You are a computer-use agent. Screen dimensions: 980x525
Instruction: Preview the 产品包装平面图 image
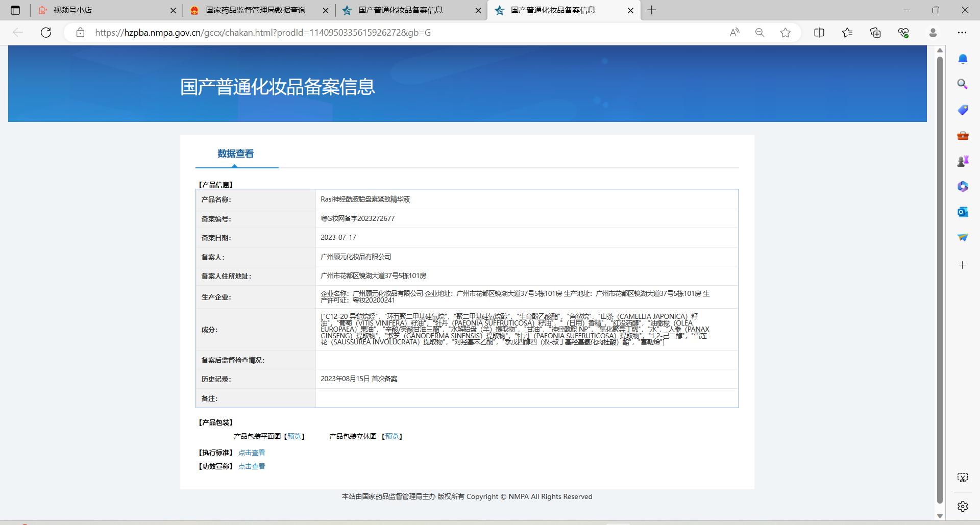tap(294, 436)
